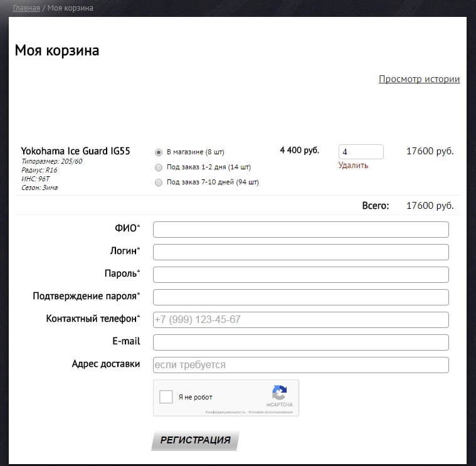476x466 pixels.
Task: Open reCAPTCHA "Конфиденциальность" link
Action: (x=225, y=412)
